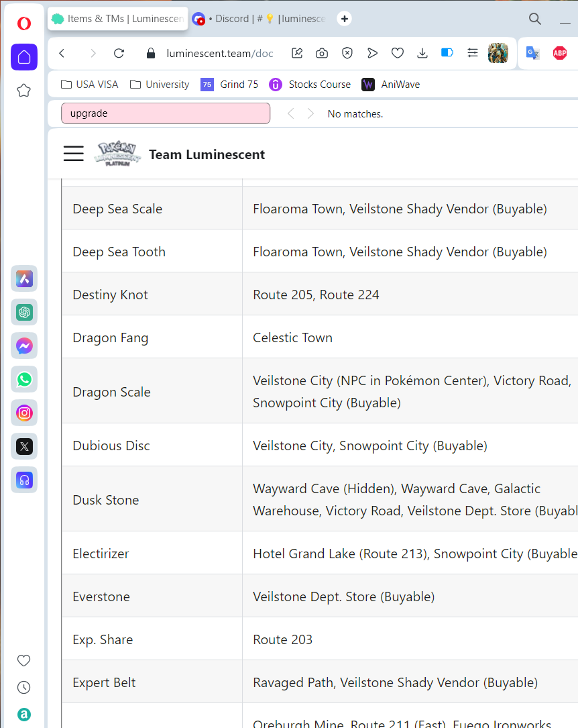Click the send/flow arrow icon
The height and width of the screenshot is (728, 578).
(x=372, y=54)
